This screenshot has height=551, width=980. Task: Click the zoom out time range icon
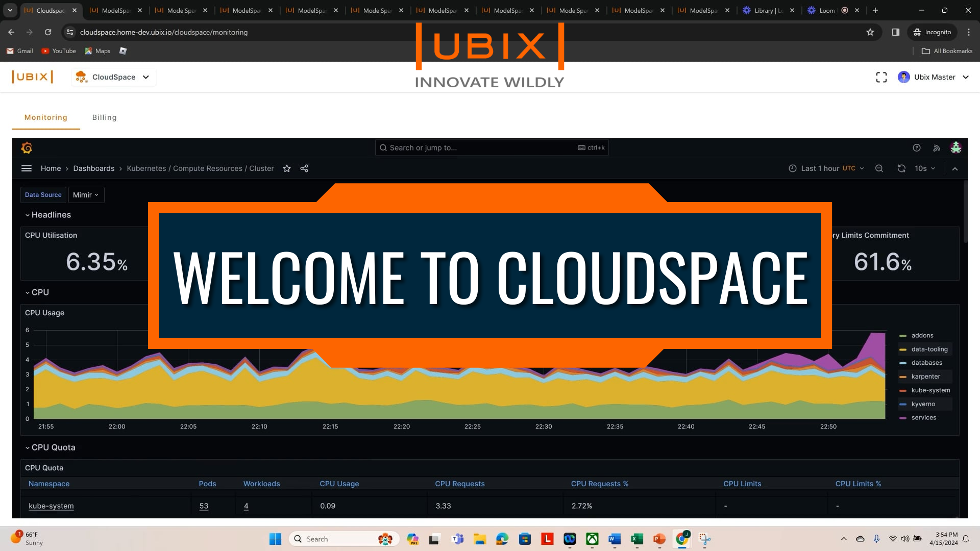click(879, 168)
